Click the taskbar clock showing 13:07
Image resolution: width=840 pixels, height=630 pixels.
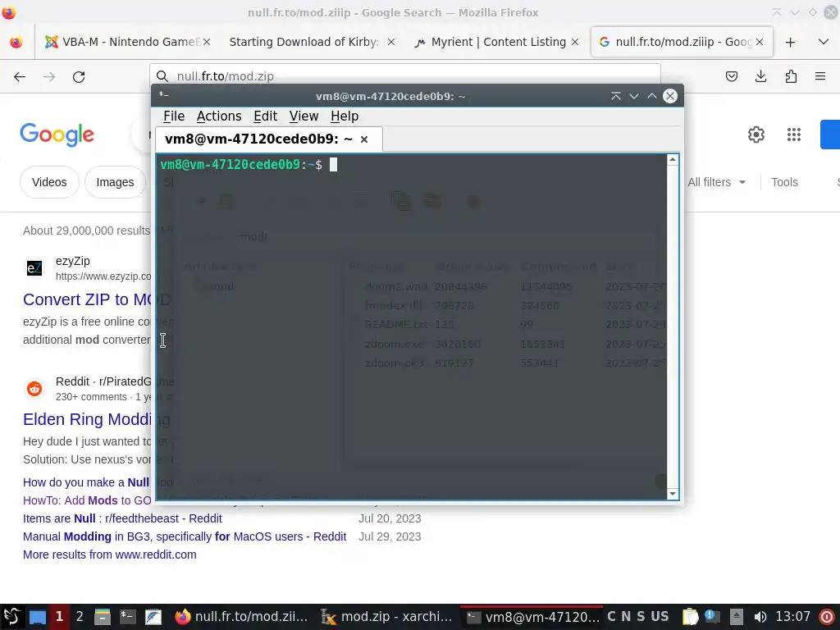[x=792, y=617]
